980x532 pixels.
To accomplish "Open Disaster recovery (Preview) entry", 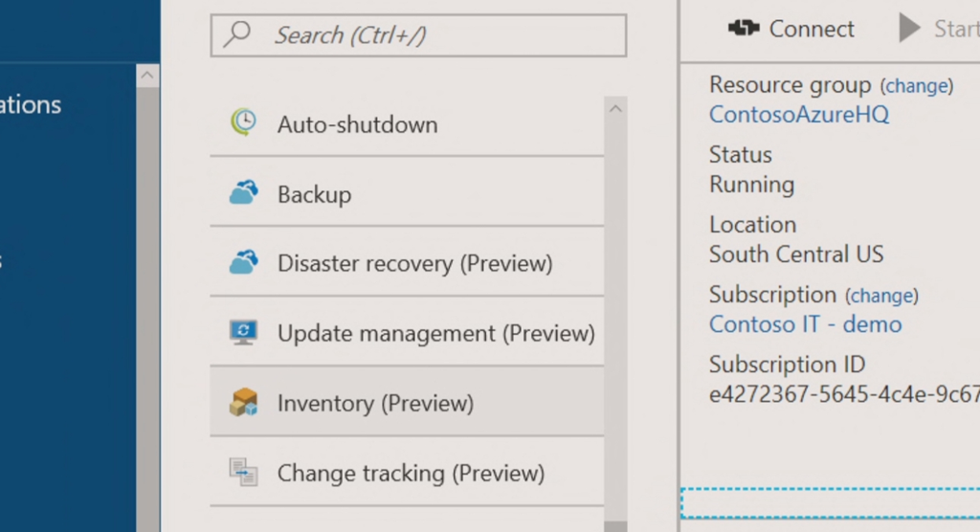I will point(414,263).
